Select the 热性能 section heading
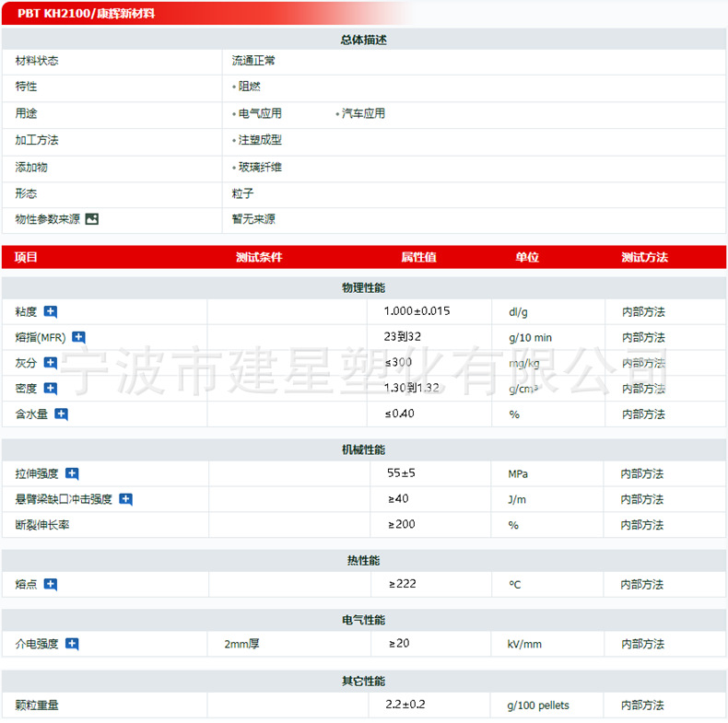The height and width of the screenshot is (723, 728). [x=363, y=561]
